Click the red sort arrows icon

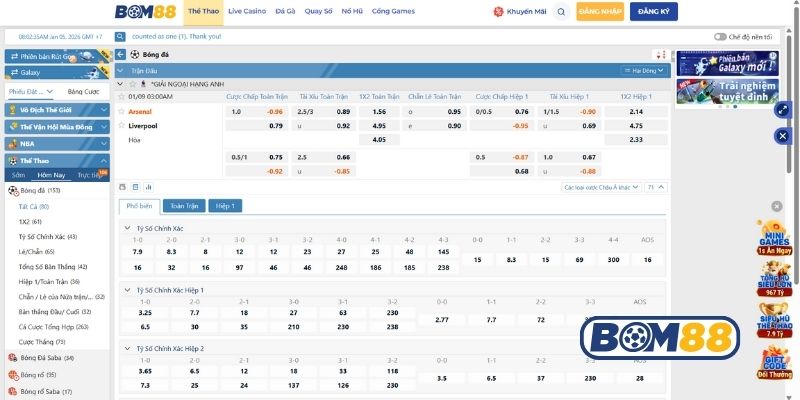(x=659, y=54)
